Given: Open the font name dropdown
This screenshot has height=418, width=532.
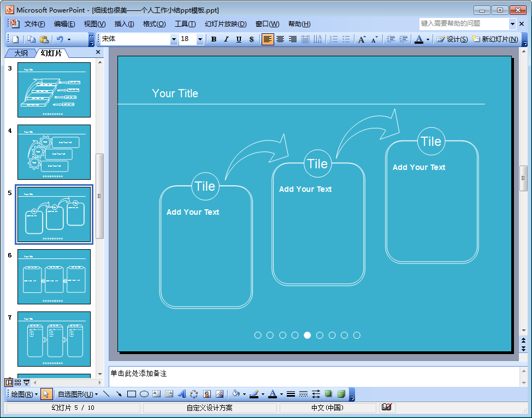Looking at the screenshot, I should [x=174, y=39].
